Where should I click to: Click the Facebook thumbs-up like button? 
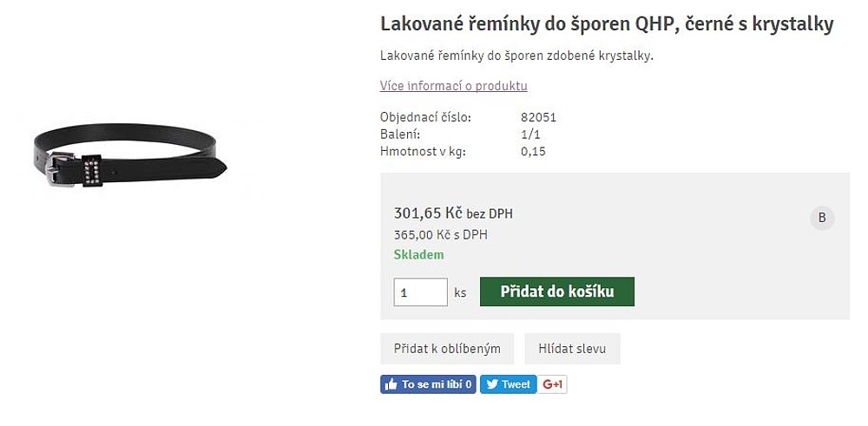coord(428,384)
